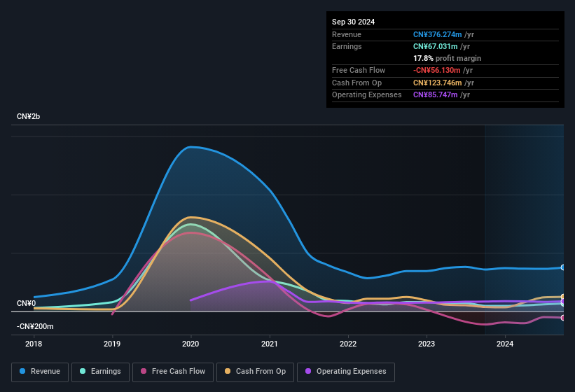Click the 2019 x-axis label
Viewport: 575px width, 392px height.
112,344
